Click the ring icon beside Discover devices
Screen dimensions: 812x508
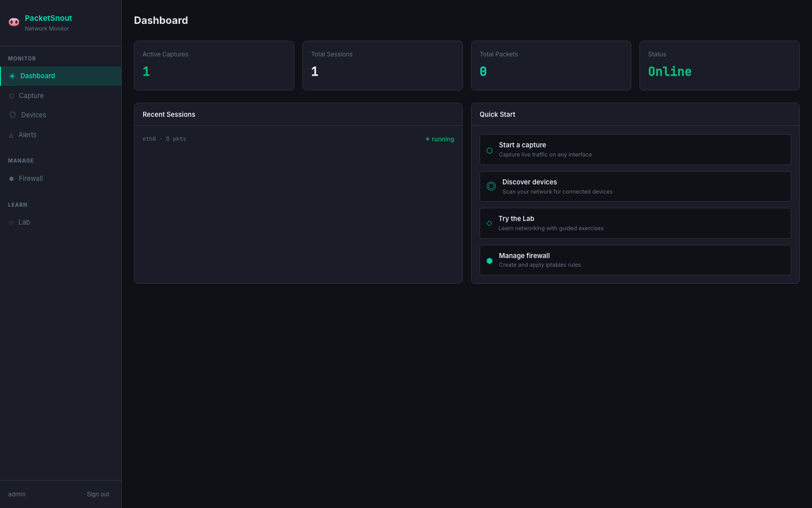[491, 186]
